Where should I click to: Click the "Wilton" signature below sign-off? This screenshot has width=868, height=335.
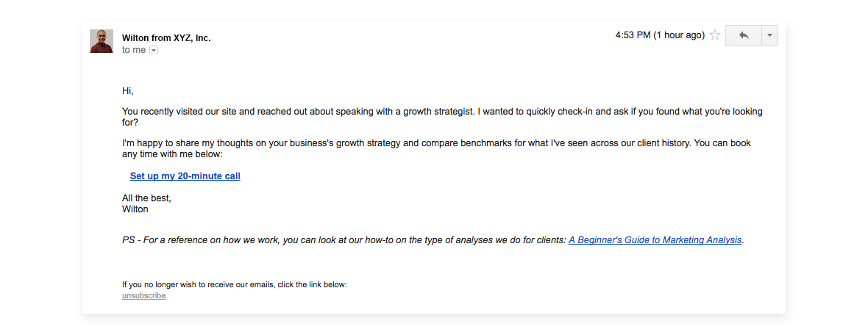pyautogui.click(x=135, y=209)
